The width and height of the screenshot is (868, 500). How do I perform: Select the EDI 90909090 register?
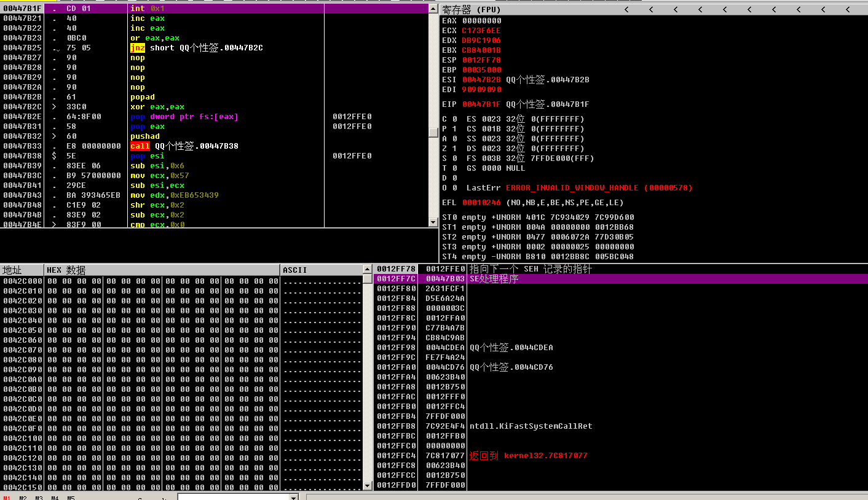pyautogui.click(x=471, y=90)
